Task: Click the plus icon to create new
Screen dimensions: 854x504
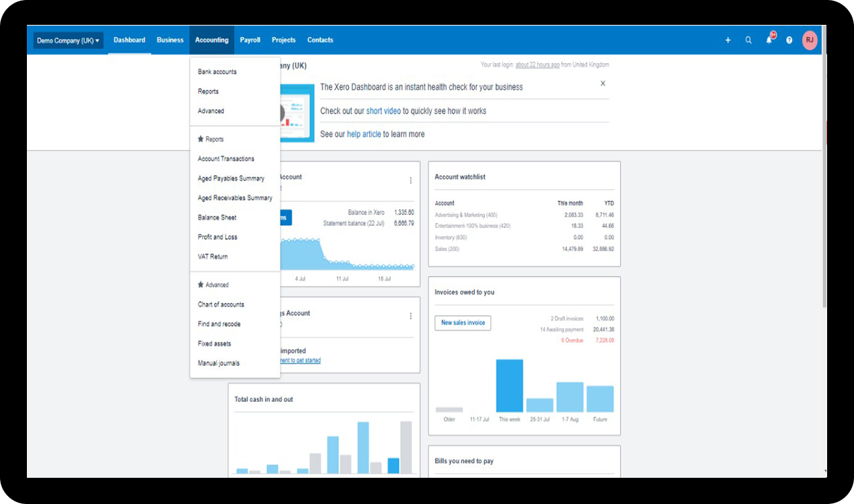Action: point(728,40)
